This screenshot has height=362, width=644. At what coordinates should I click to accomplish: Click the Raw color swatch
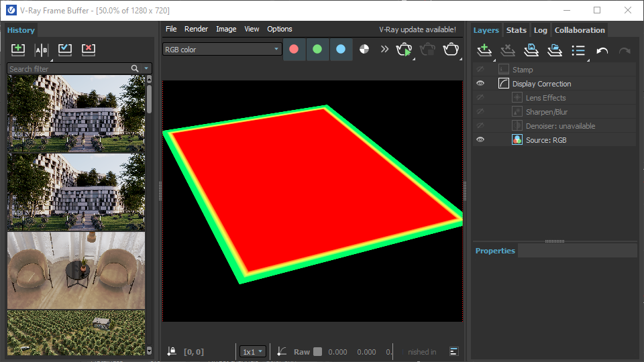[x=318, y=352]
